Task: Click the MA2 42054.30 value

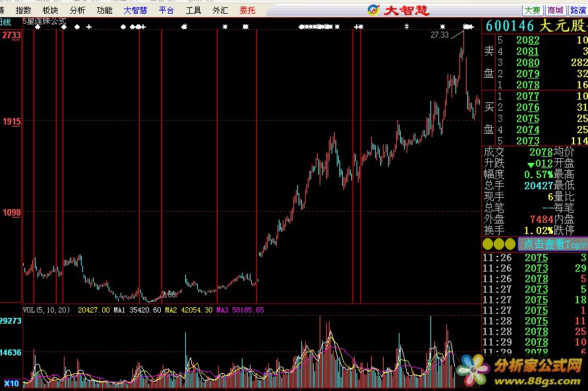Action: [189, 310]
